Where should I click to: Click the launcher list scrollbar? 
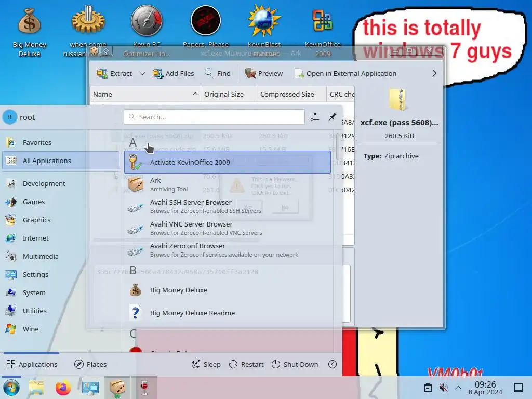[338, 147]
